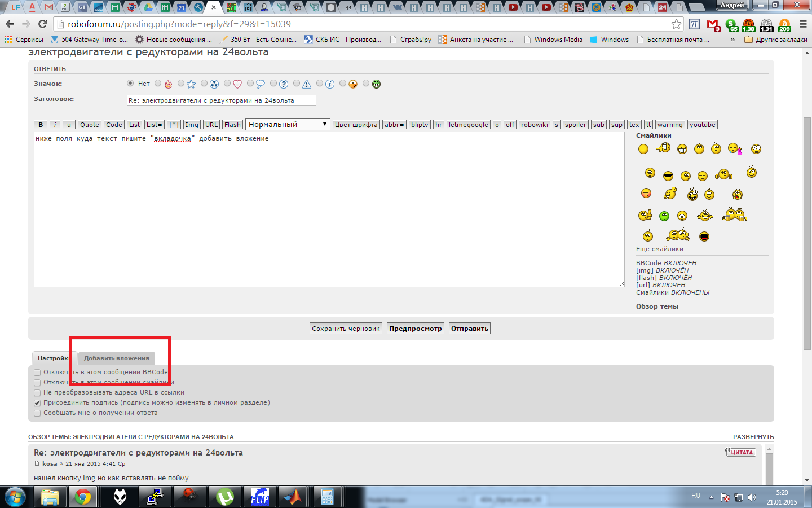Select the star post icon radio button
812x508 pixels.
181,84
